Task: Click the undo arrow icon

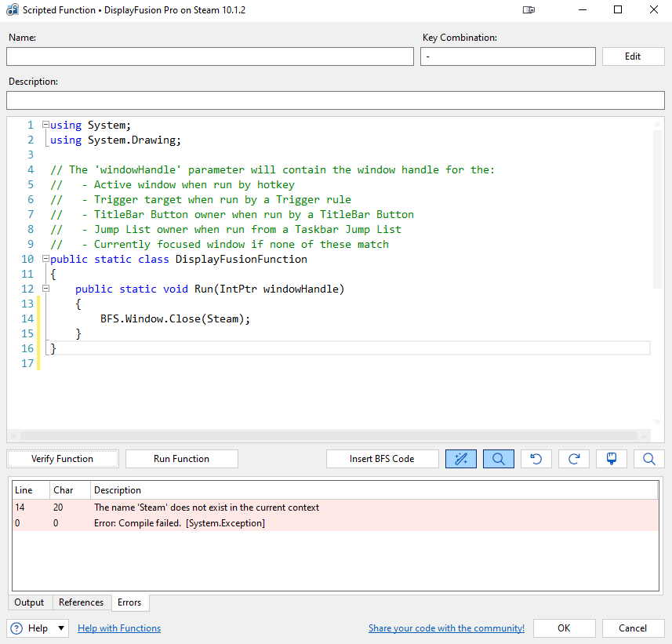Action: coord(536,459)
